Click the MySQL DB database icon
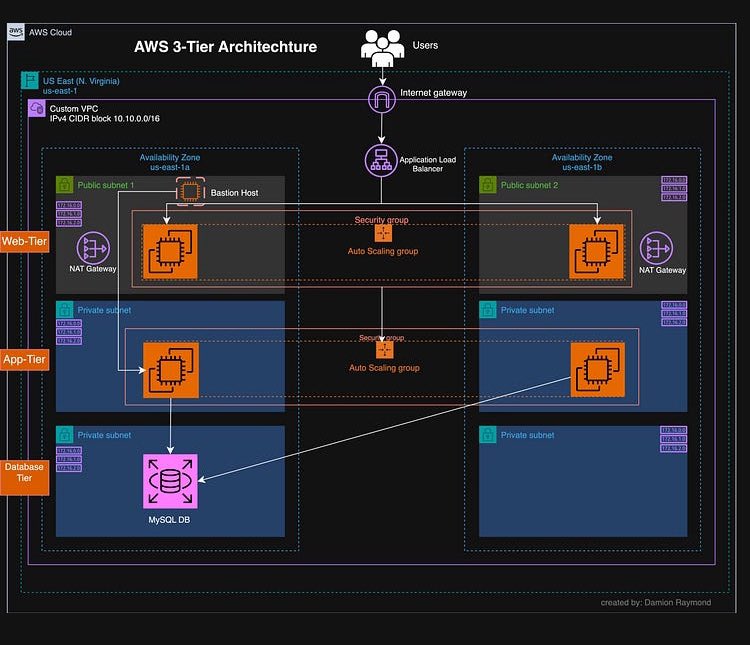This screenshot has width=750, height=645. click(x=170, y=481)
